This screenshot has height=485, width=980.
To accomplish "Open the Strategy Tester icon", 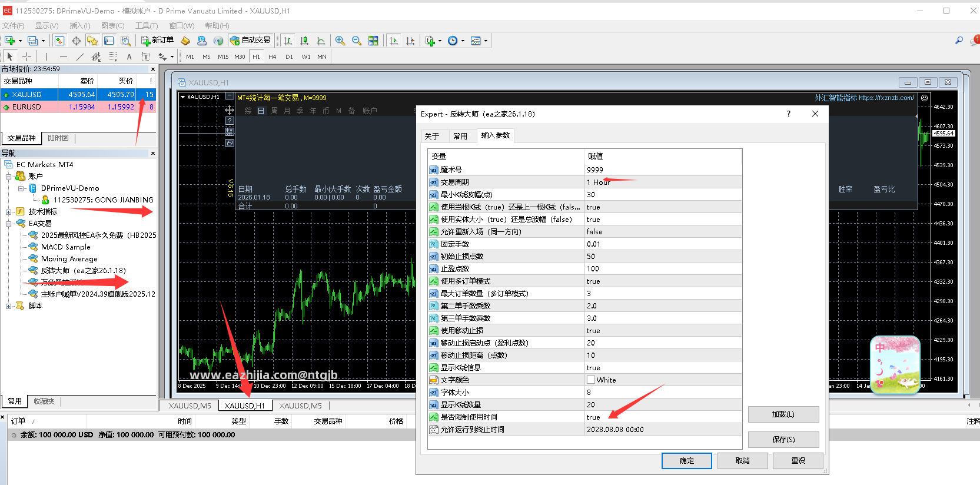I will point(125,41).
